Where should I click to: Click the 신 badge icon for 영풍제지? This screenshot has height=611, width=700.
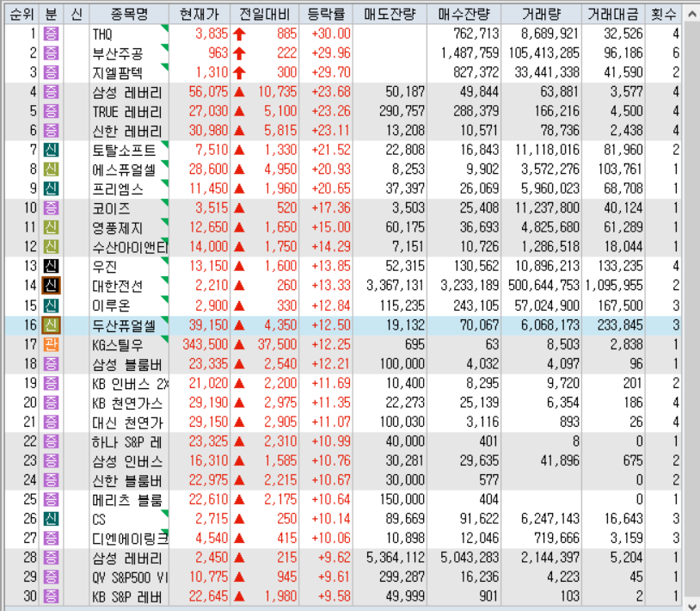point(51,228)
